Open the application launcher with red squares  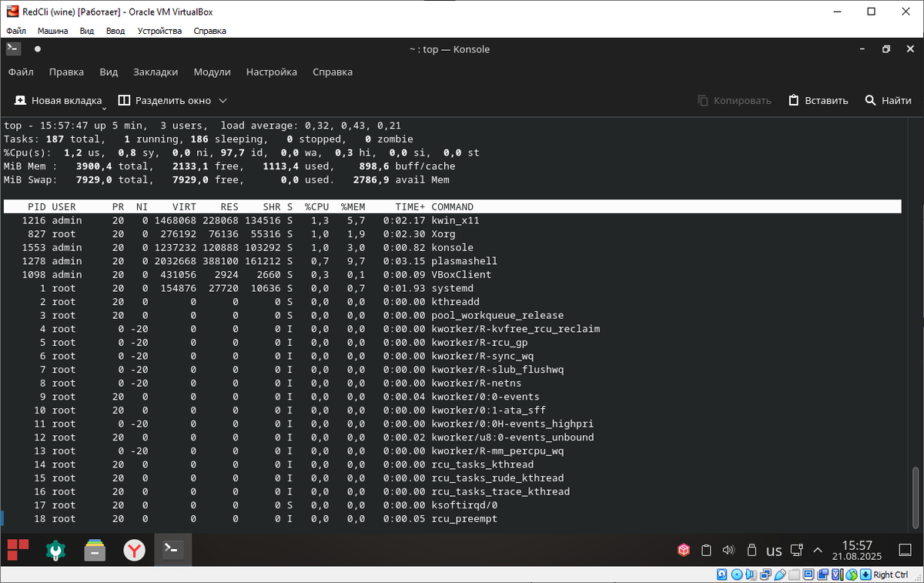18,550
